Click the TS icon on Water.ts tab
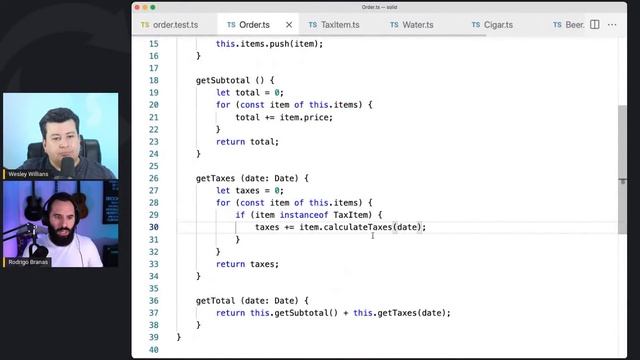This screenshot has width=640, height=360. pos(394,25)
